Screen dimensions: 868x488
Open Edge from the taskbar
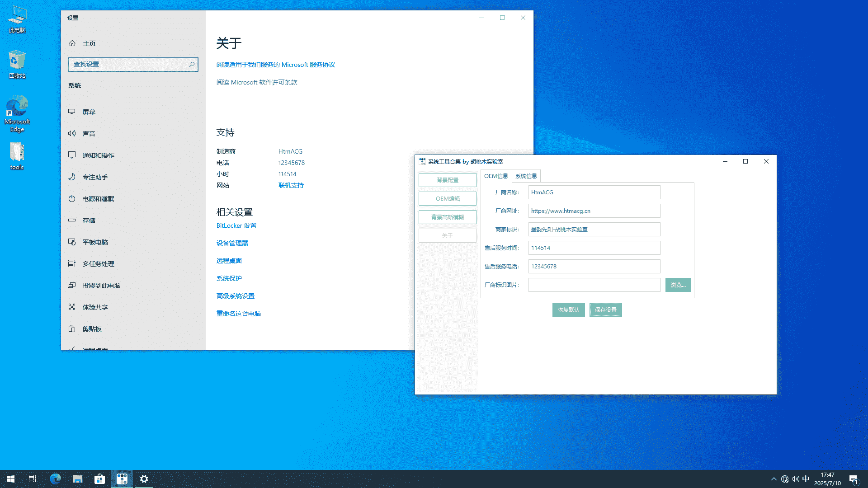(55, 479)
